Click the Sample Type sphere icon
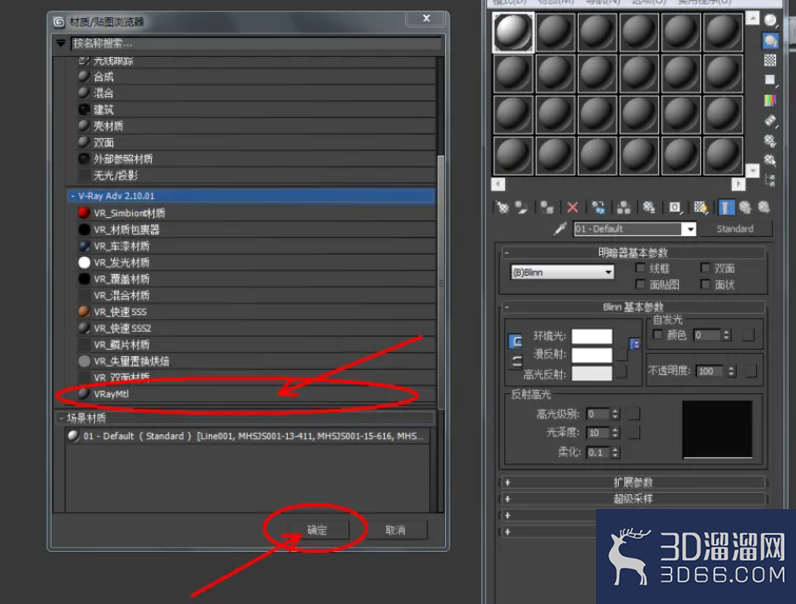The width and height of the screenshot is (796, 604). (x=770, y=20)
